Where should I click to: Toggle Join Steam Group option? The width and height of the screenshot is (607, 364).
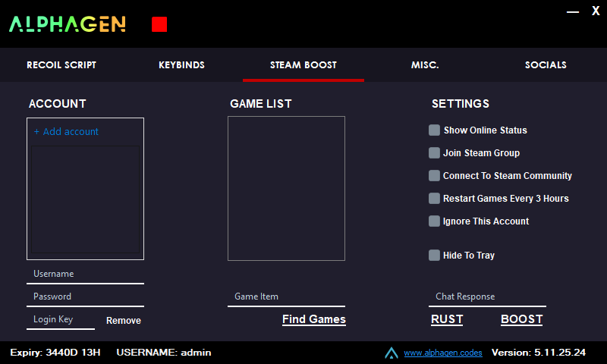tap(435, 153)
